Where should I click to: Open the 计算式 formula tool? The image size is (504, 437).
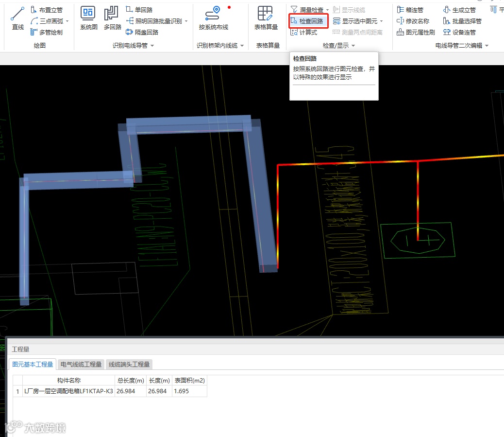coord(303,32)
